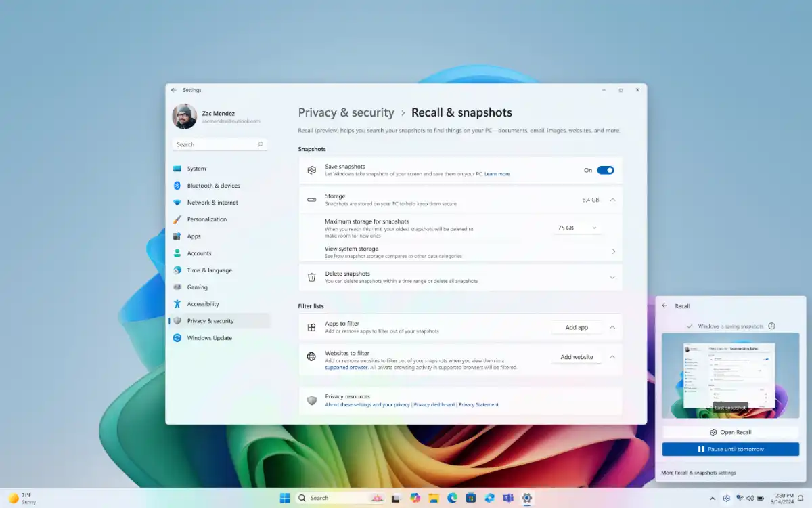Click Privacy & security breadcrumb heading
The image size is (812, 508).
click(x=346, y=112)
